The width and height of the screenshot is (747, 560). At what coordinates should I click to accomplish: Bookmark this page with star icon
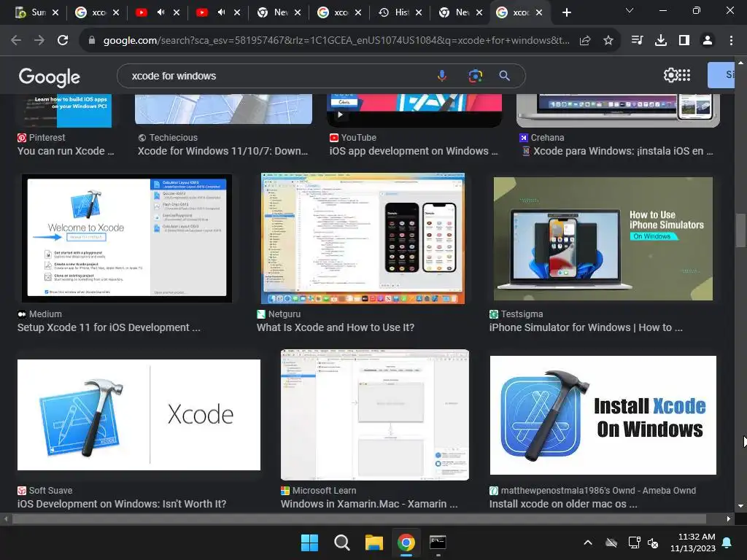[608, 41]
